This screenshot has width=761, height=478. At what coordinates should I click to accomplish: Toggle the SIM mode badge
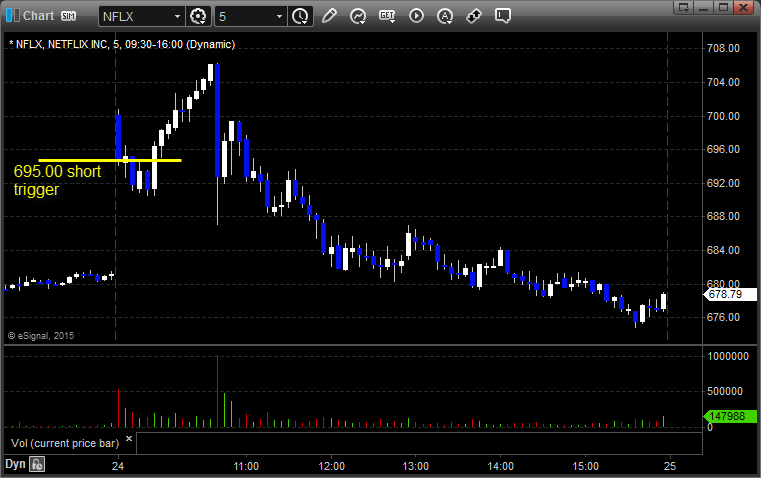tap(68, 16)
